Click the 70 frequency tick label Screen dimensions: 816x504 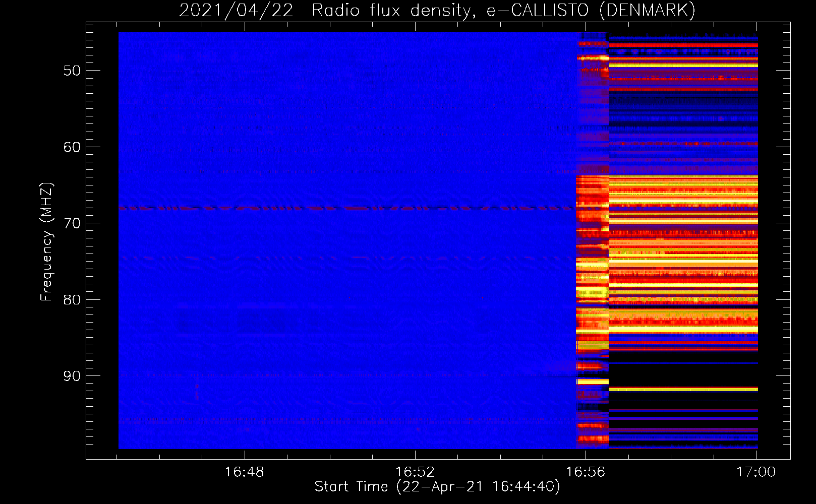pos(72,223)
